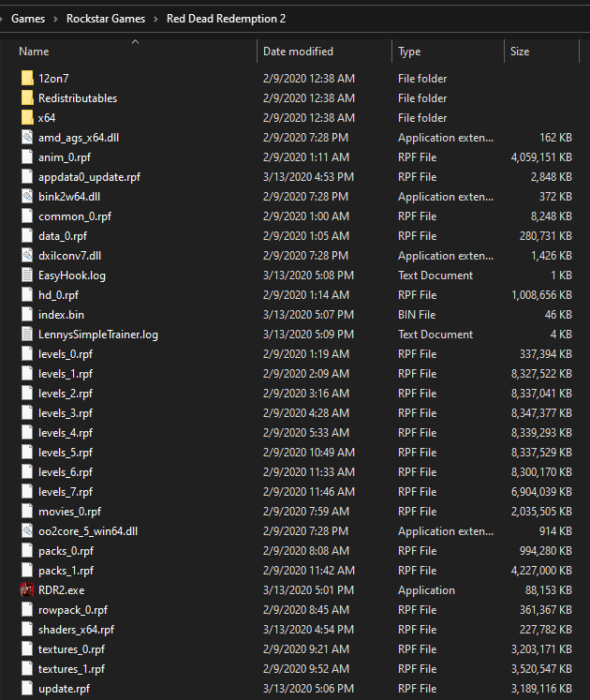
Task: Sort files by Date modified header
Action: [298, 52]
